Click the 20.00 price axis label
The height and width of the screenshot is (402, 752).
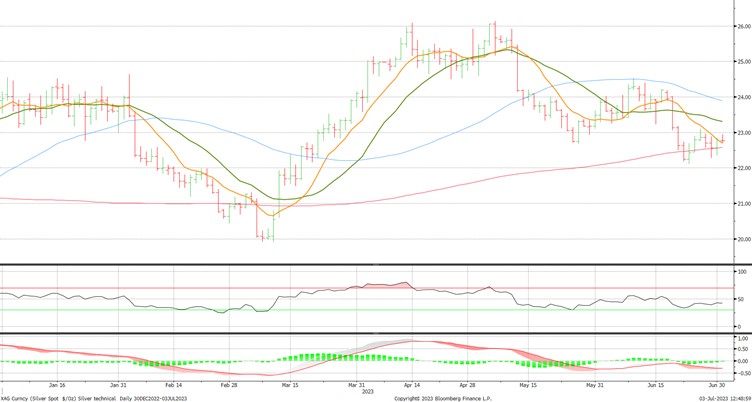(744, 239)
